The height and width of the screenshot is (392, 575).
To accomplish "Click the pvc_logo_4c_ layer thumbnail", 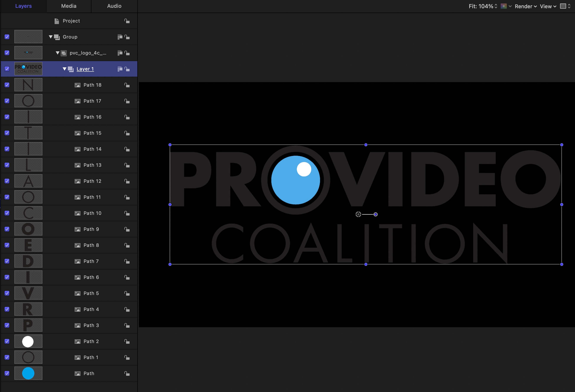I will [28, 53].
